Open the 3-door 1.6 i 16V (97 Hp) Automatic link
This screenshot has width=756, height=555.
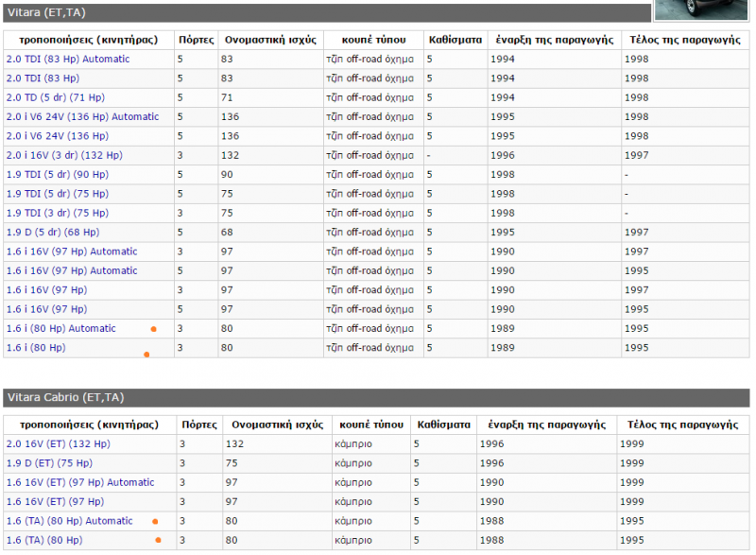coord(72,252)
